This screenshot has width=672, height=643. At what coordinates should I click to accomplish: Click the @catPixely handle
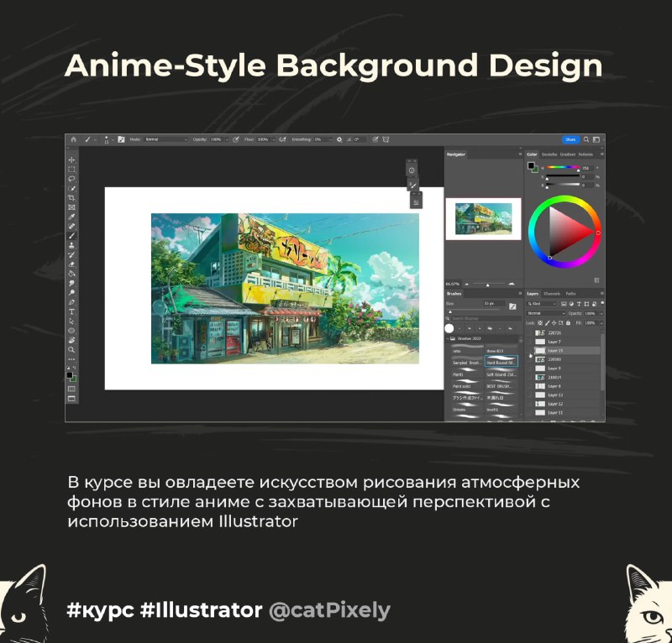(x=329, y=611)
